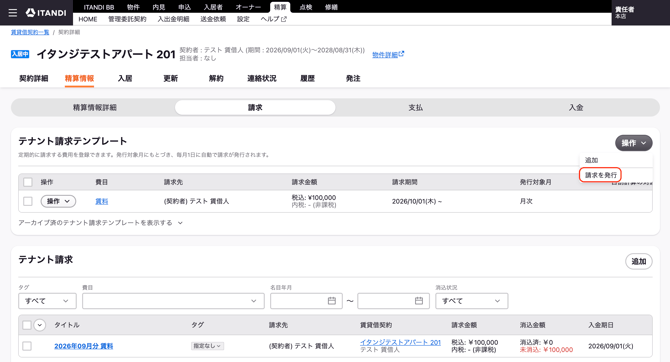Image resolution: width=670 pixels, height=362 pixels.
Task: Open the イタンジテストアパート 201 contract link
Action: pyautogui.click(x=400, y=342)
